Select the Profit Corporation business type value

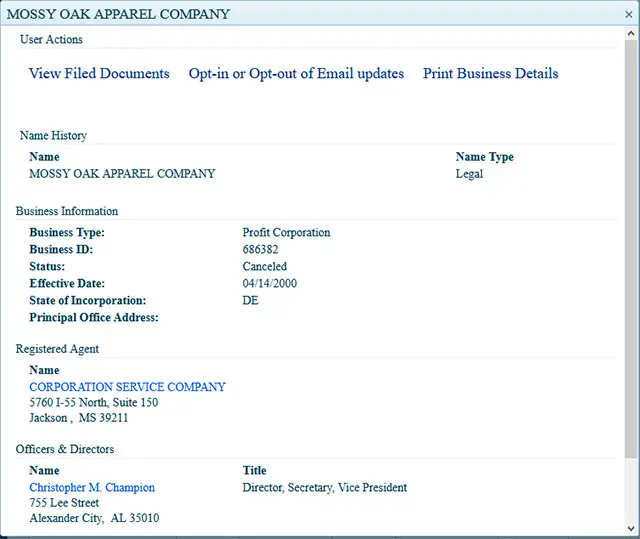pyautogui.click(x=286, y=233)
